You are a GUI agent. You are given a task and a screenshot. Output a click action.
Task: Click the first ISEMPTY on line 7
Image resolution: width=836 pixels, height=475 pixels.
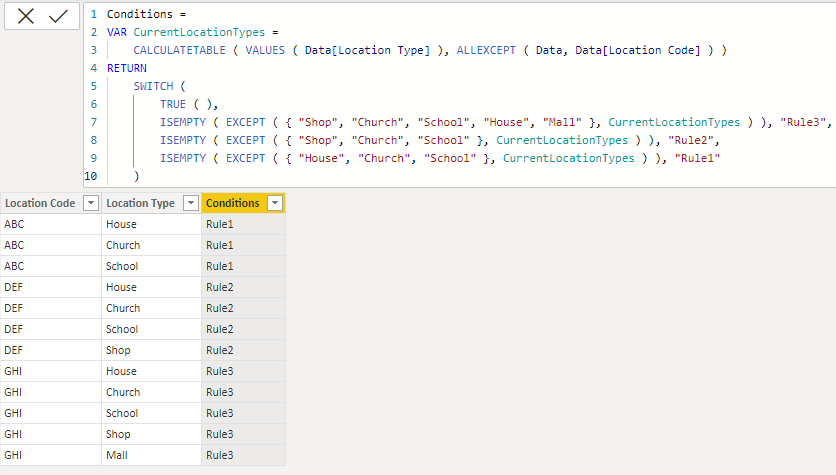tap(183, 123)
